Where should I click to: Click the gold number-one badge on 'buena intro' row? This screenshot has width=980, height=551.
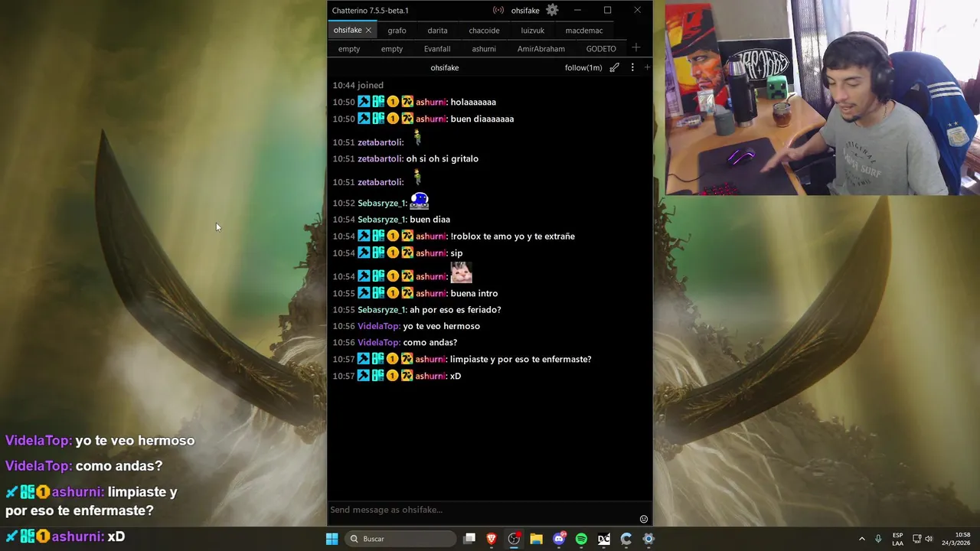tap(393, 293)
